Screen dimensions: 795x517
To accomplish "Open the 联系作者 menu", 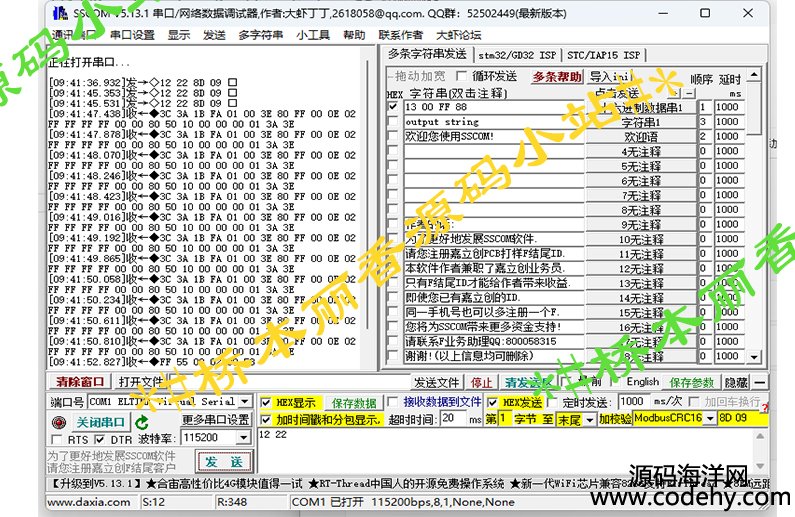I will [401, 35].
